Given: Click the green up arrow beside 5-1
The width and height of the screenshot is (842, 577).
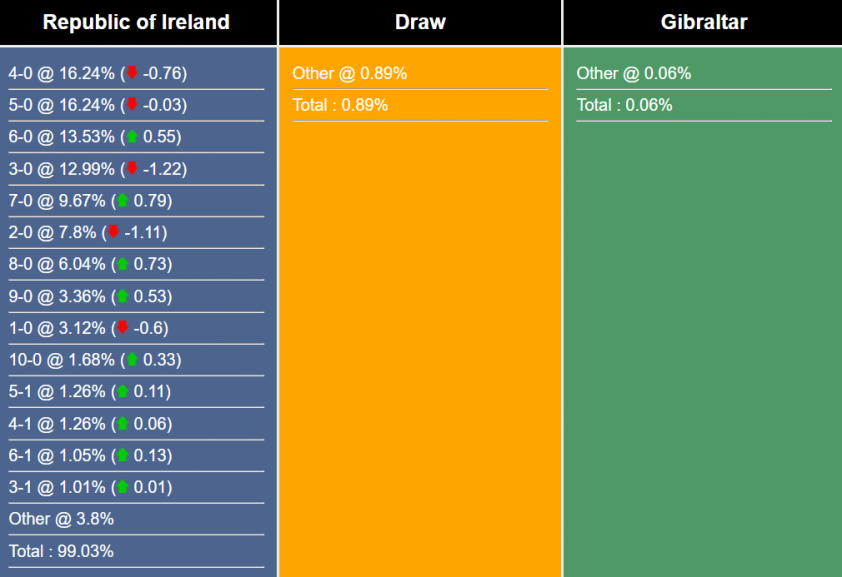Looking at the screenshot, I should point(123,392).
